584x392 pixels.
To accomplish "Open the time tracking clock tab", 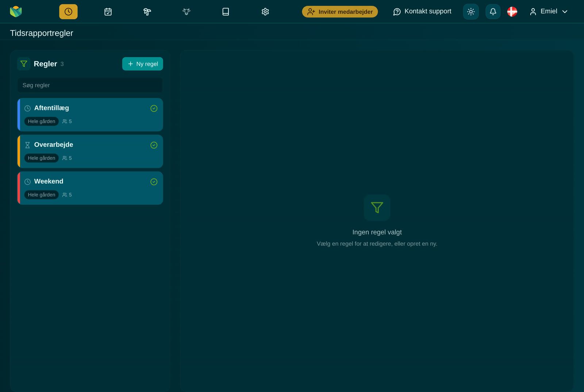I will pos(68,12).
